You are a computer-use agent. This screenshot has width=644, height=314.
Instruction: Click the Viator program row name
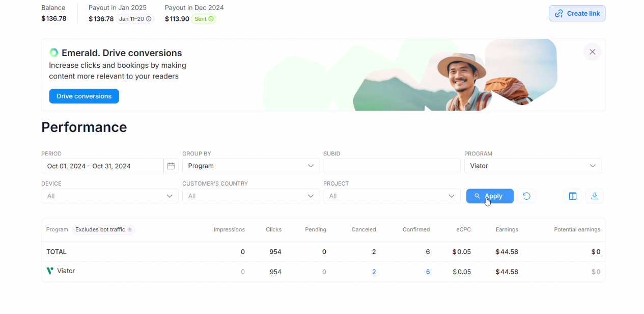point(66,271)
